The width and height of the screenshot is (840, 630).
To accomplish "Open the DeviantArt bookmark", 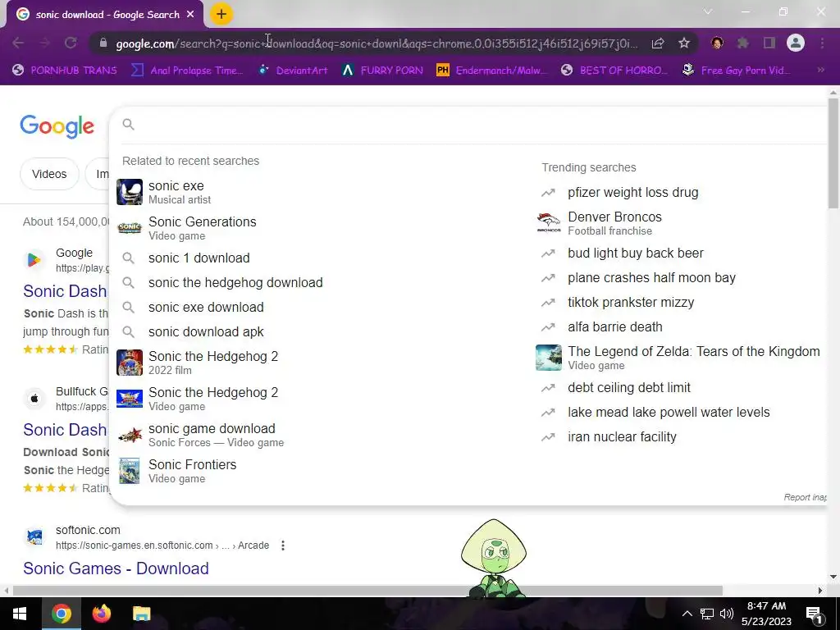I will click(293, 71).
